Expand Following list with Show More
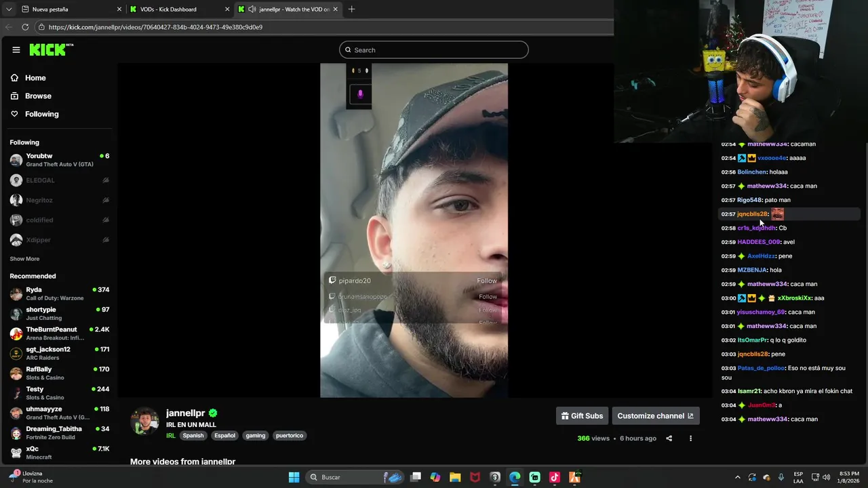The width and height of the screenshot is (868, 488). point(24,259)
